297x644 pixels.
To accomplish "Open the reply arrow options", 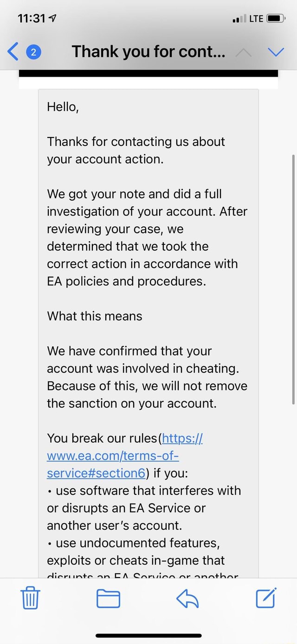I will pyautogui.click(x=188, y=598).
